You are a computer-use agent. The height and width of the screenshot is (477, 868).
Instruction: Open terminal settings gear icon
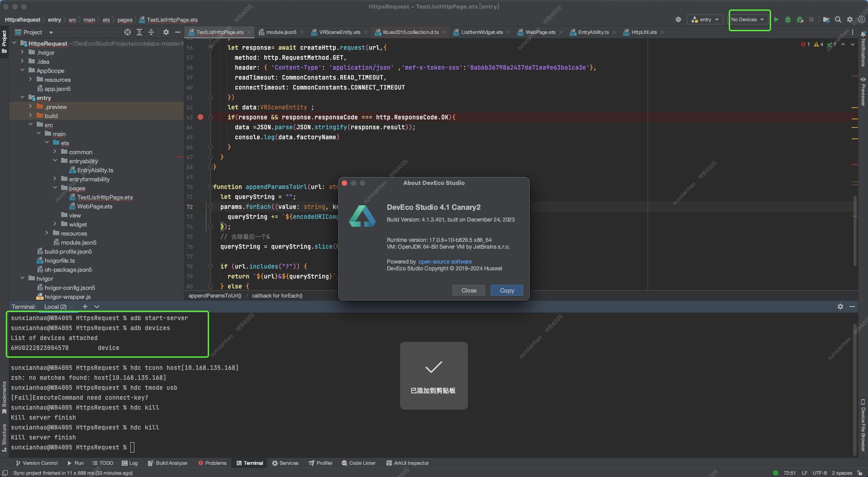pyautogui.click(x=840, y=307)
